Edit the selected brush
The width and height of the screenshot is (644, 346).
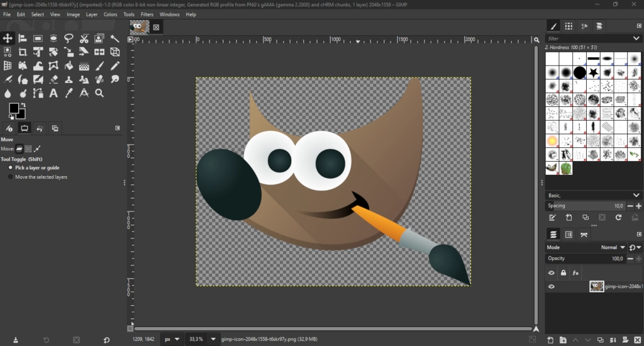(552, 218)
